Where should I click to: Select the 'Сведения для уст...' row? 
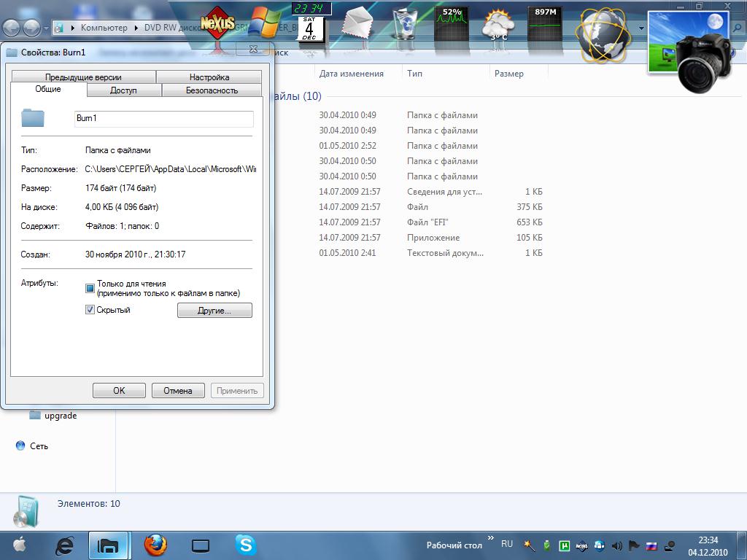pos(410,192)
